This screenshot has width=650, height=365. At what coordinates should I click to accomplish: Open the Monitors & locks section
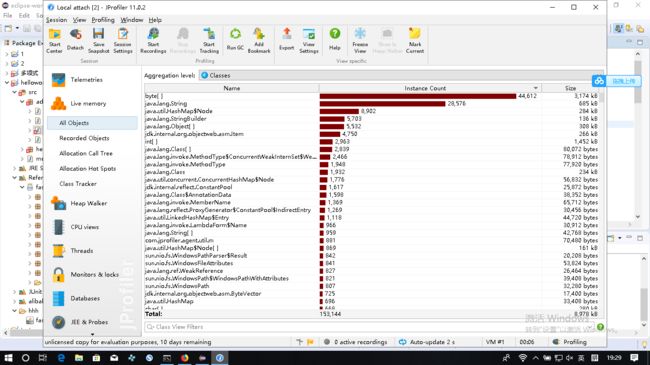coord(95,275)
